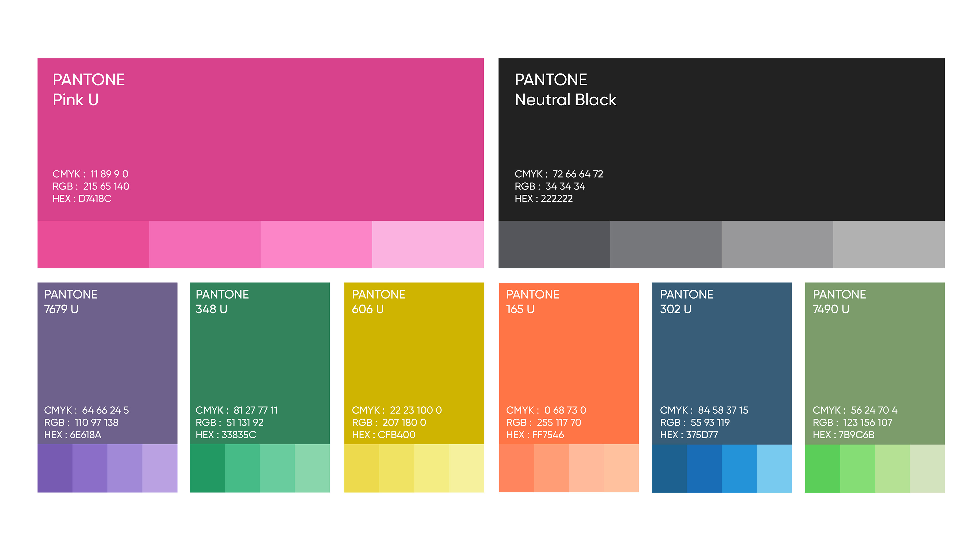Pick the lightest mint tint under 348 U
The image size is (980, 551).
[312, 468]
